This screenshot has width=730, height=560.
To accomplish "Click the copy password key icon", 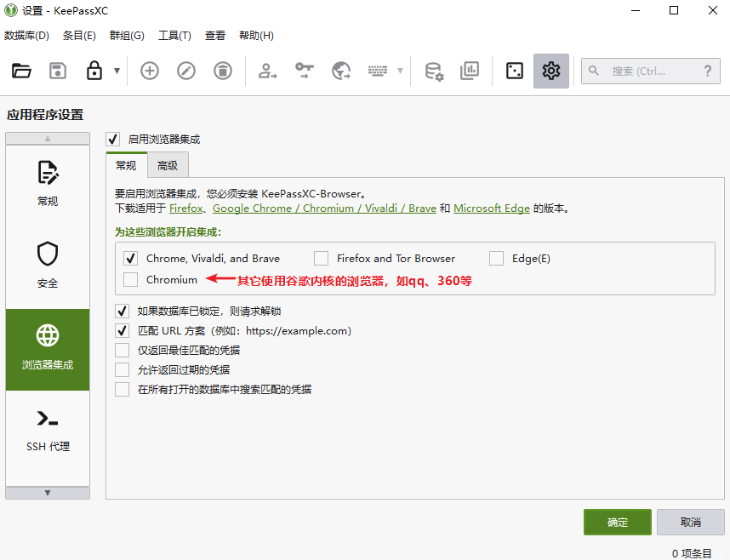I will (305, 71).
